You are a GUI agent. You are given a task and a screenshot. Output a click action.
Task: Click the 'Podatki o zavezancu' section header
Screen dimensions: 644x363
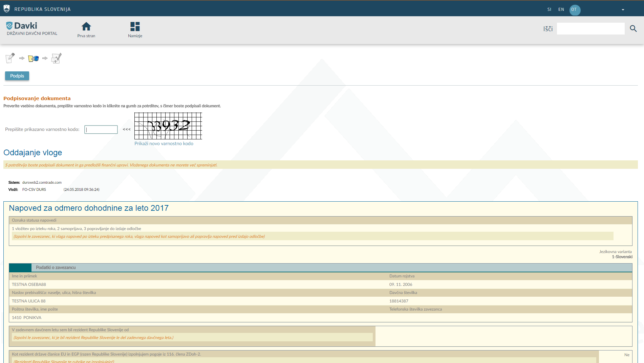click(x=56, y=268)
